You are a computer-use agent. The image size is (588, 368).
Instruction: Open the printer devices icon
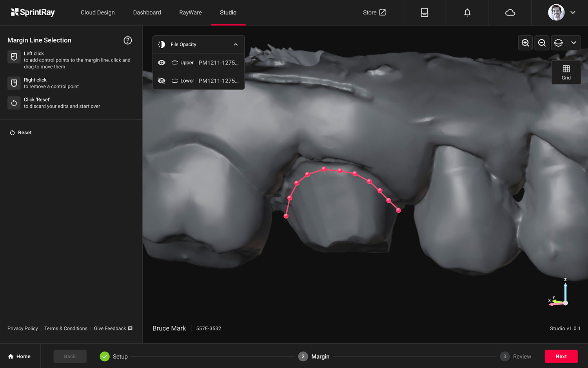click(x=425, y=13)
